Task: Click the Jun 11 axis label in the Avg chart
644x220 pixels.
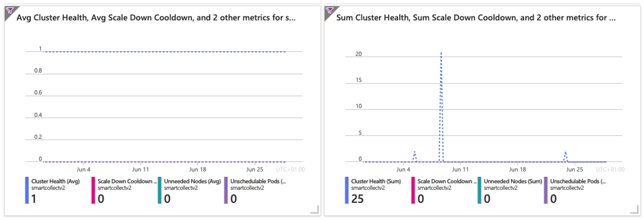Action: 141,170
